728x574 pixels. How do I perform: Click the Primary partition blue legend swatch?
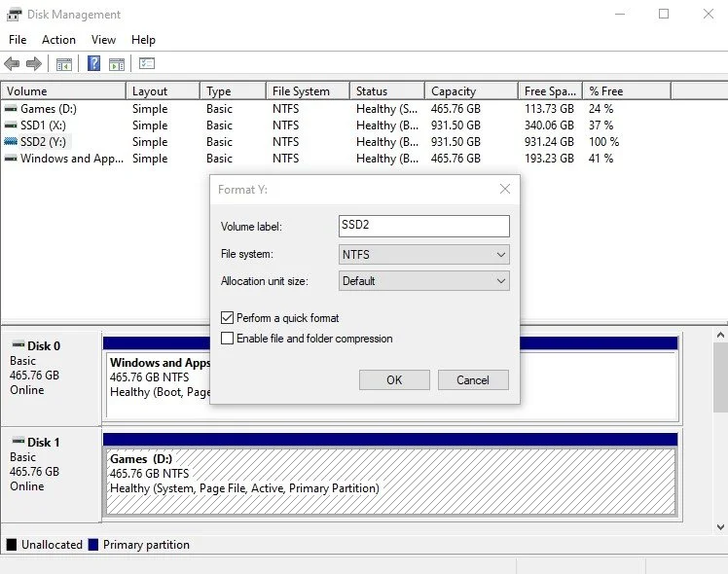93,544
